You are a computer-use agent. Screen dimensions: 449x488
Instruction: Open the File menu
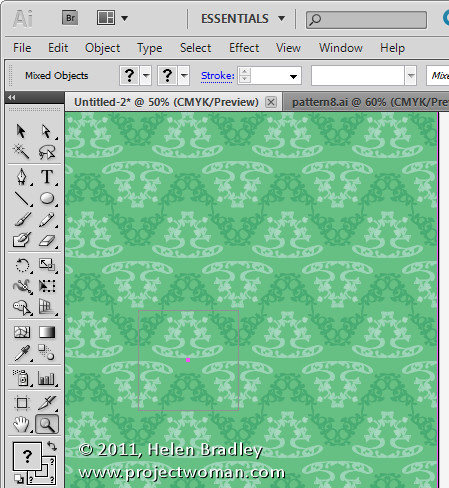click(x=22, y=48)
